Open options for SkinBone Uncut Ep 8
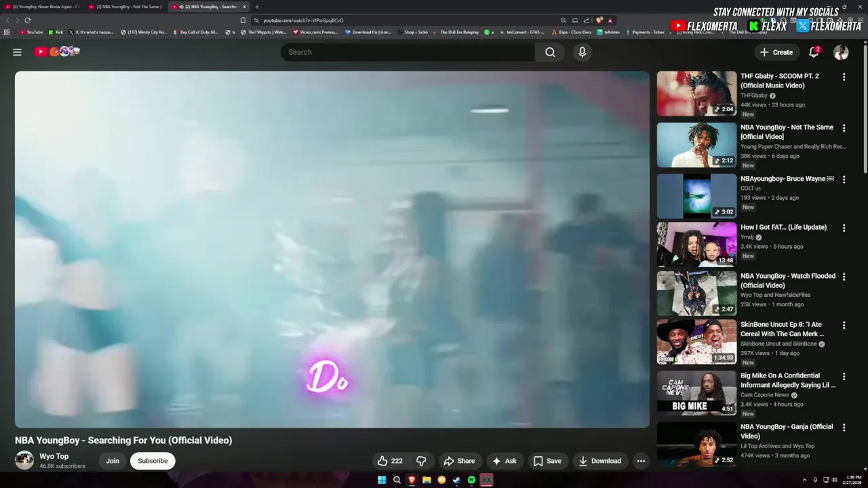 click(844, 326)
